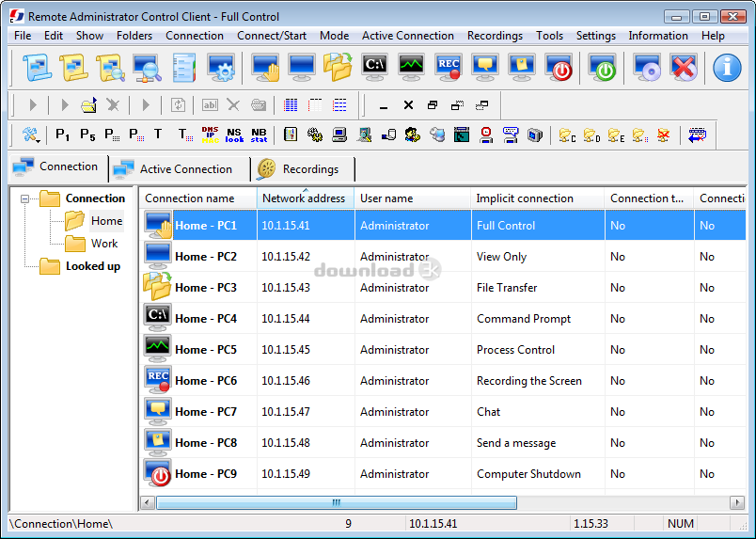Open the Folders menu
Viewport: 756px width, 539px height.
(x=134, y=36)
